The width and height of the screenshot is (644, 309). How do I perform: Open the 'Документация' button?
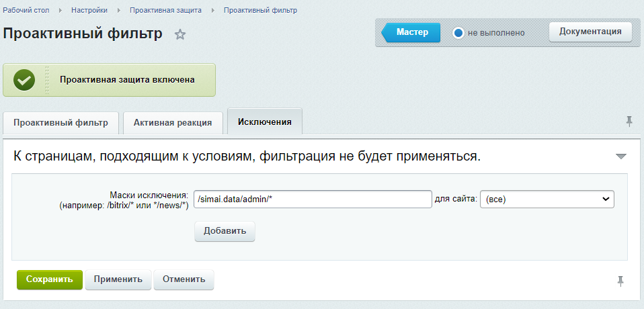590,32
